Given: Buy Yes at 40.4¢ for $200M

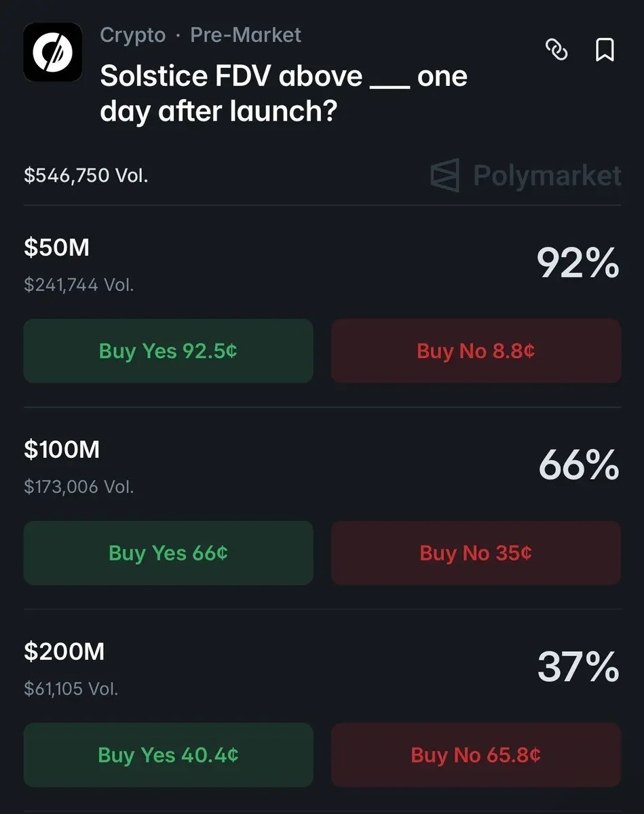Looking at the screenshot, I should click(x=168, y=755).
